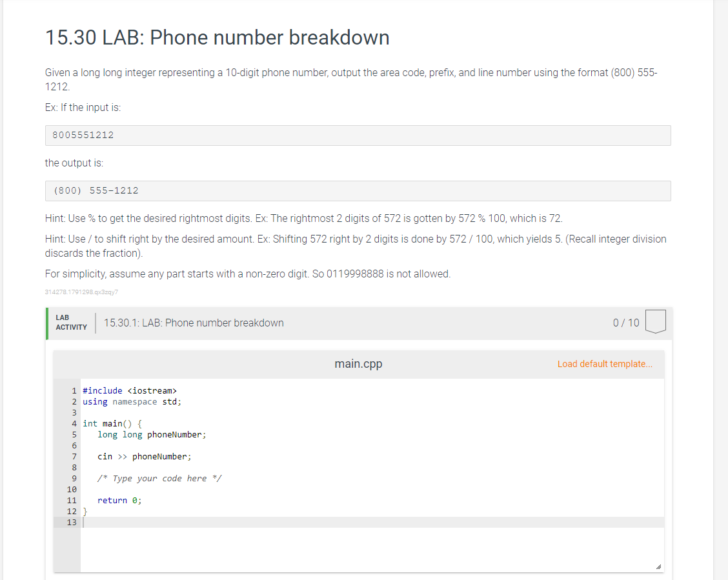This screenshot has height=580, width=728.
Task: Click the example input box showing 8005551212
Action: (x=358, y=135)
